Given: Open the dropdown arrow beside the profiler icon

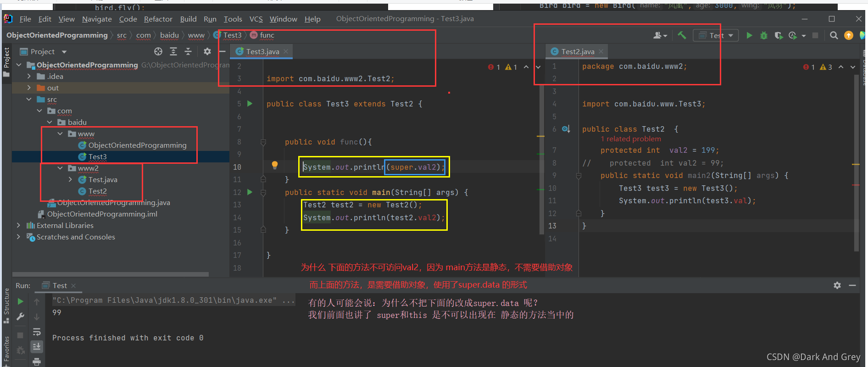Looking at the screenshot, I should click(x=804, y=36).
